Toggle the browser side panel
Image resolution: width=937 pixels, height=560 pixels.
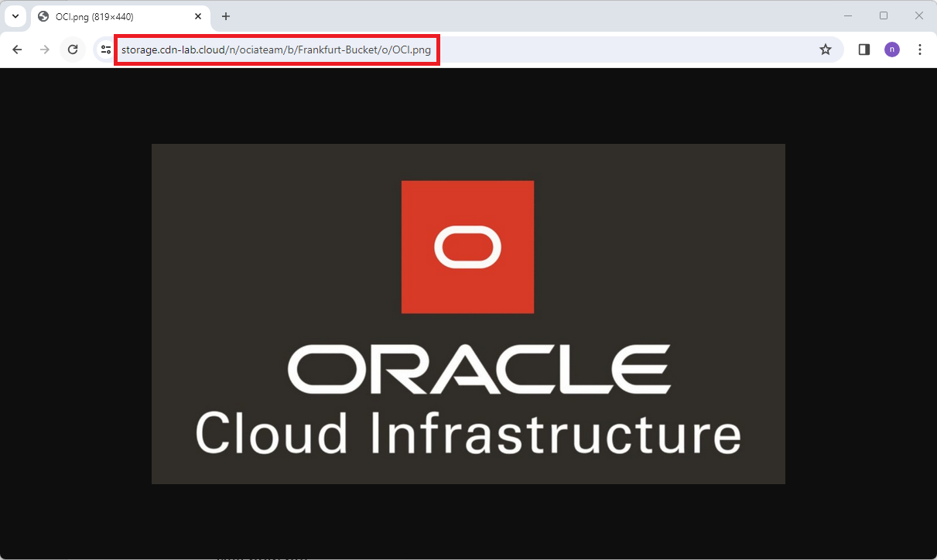864,50
